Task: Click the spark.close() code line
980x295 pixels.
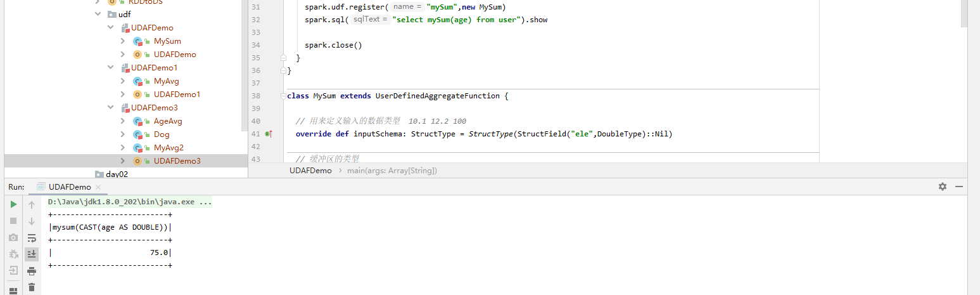Action: pos(333,45)
